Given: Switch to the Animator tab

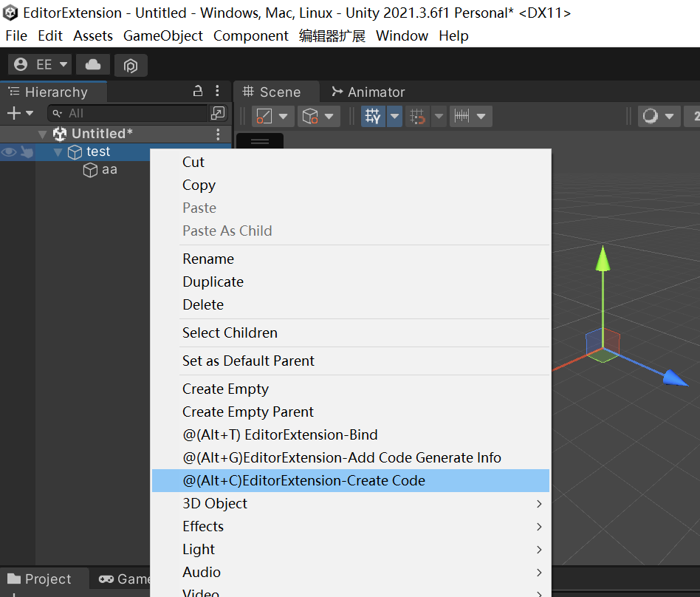Looking at the screenshot, I should 368,92.
